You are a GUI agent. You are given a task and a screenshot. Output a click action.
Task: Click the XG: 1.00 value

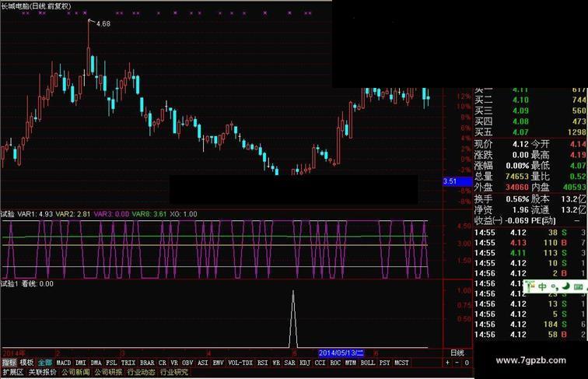click(184, 214)
